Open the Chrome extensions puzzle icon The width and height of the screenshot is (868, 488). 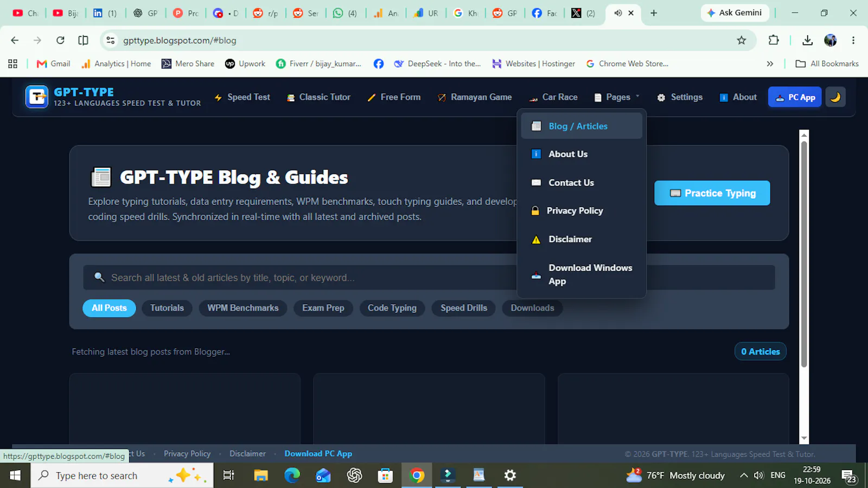click(774, 40)
